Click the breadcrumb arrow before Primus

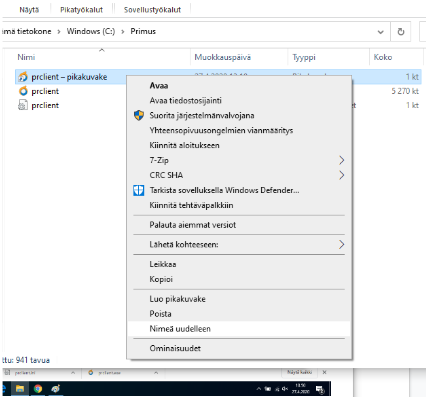(123, 32)
